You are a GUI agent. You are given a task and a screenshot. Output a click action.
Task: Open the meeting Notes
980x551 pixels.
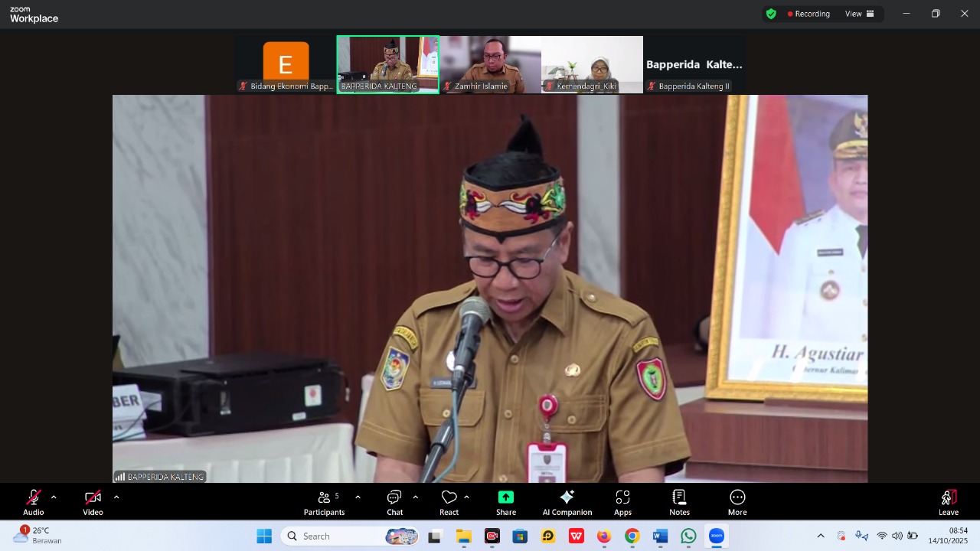(679, 502)
